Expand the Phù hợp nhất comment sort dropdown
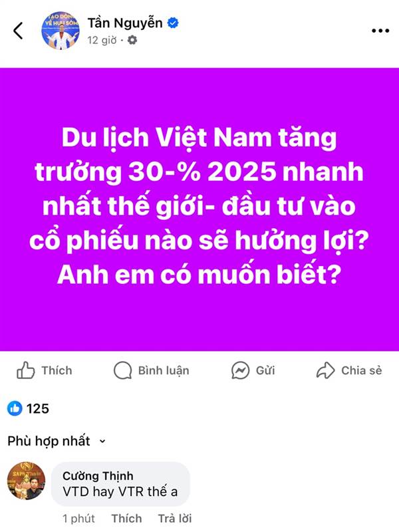 point(57,441)
